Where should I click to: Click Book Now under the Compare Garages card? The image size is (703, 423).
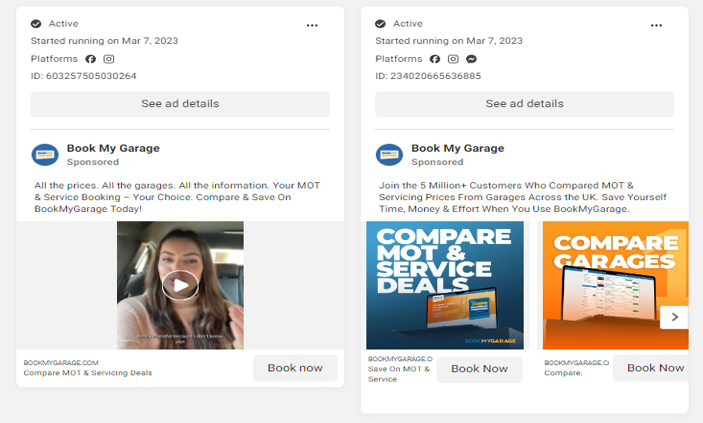pyautogui.click(x=652, y=368)
